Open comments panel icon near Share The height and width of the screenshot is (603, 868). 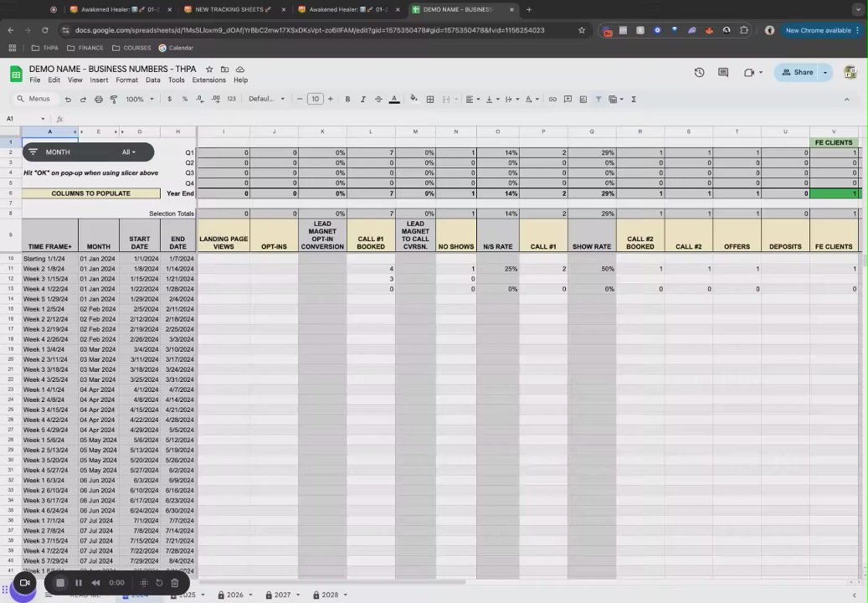[723, 73]
